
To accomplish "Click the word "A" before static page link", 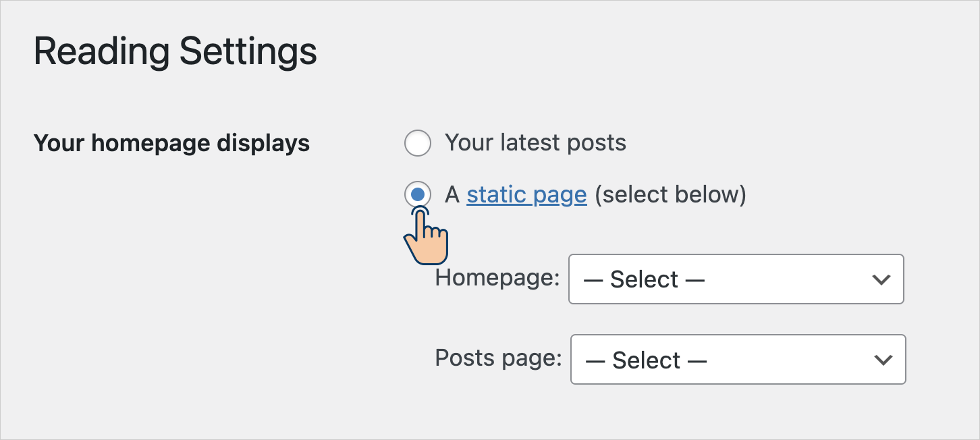I will coord(452,195).
